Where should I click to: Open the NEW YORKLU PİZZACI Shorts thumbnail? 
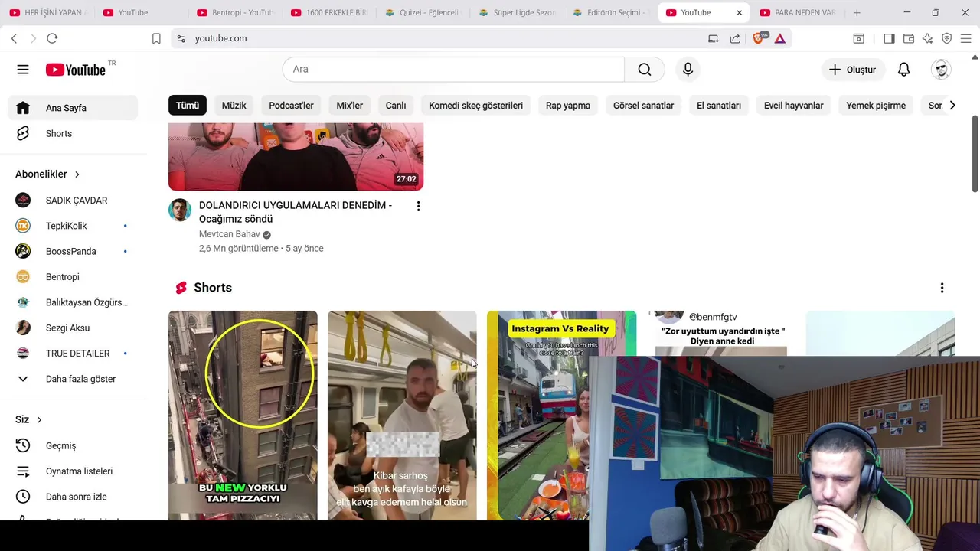coord(243,416)
